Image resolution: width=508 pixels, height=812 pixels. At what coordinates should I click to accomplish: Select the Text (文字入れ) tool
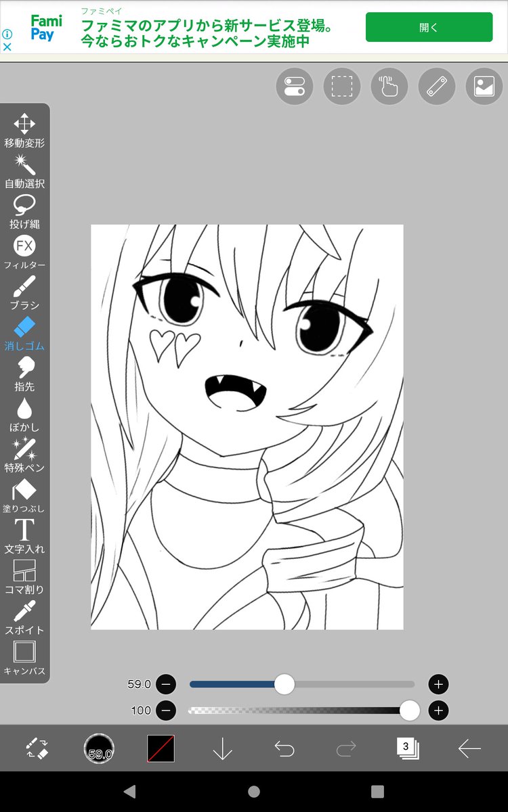[24, 537]
